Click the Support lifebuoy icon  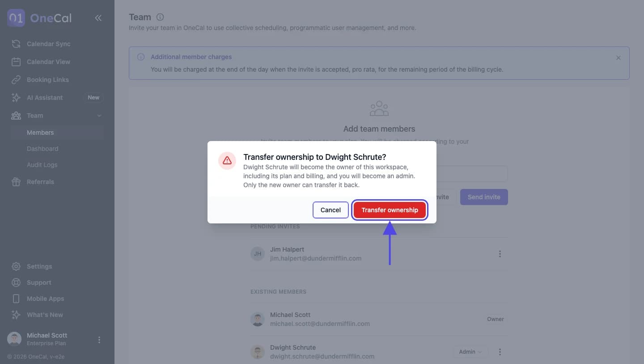(x=16, y=283)
